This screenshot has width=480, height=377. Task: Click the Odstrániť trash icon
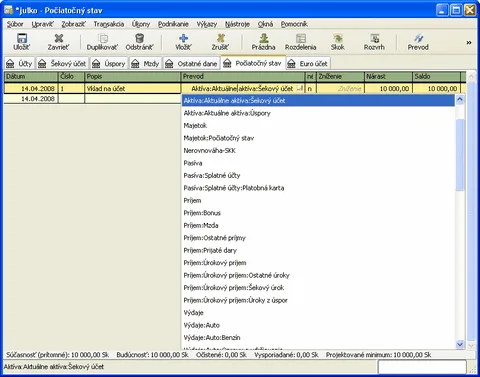pos(139,38)
